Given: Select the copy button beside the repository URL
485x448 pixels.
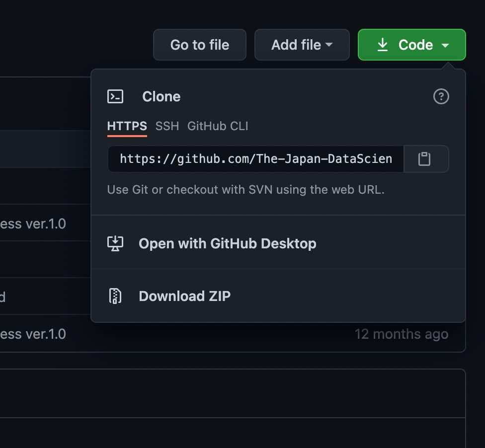Looking at the screenshot, I should (x=426, y=158).
